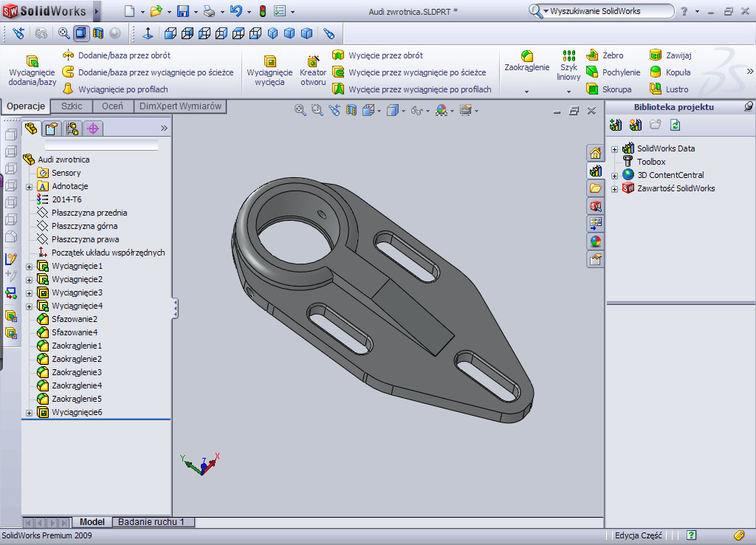
Task: Click the feature tree filter field
Action: click(101, 145)
